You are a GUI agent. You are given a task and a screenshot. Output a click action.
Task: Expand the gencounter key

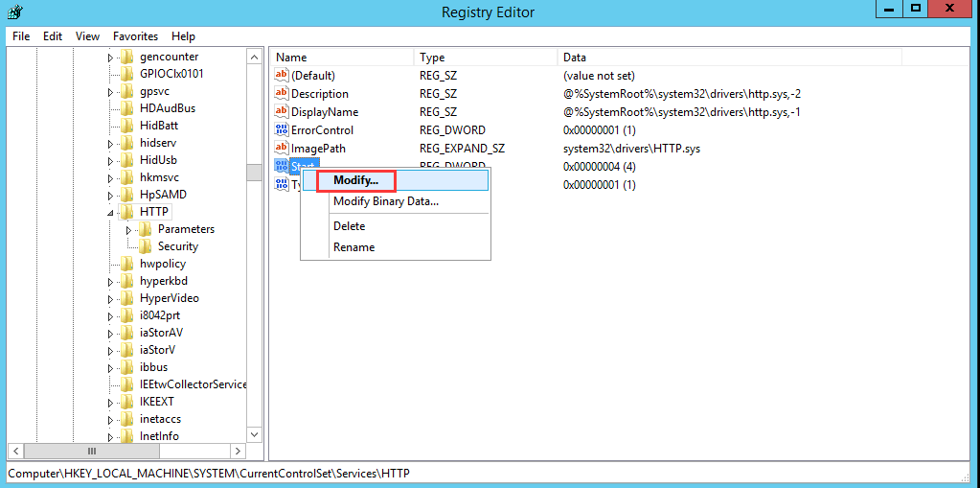110,58
